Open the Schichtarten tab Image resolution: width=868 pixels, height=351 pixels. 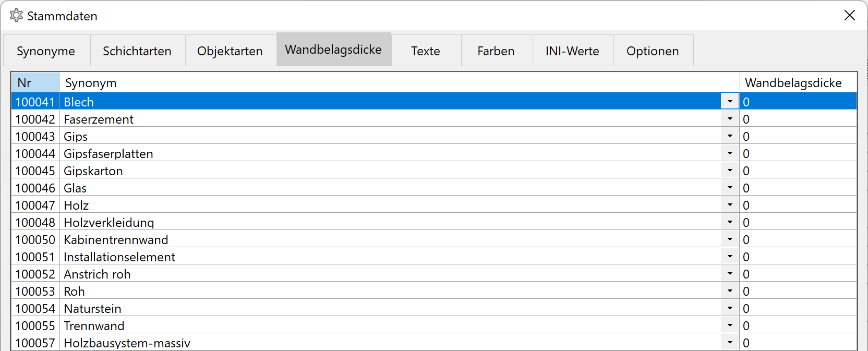(137, 51)
